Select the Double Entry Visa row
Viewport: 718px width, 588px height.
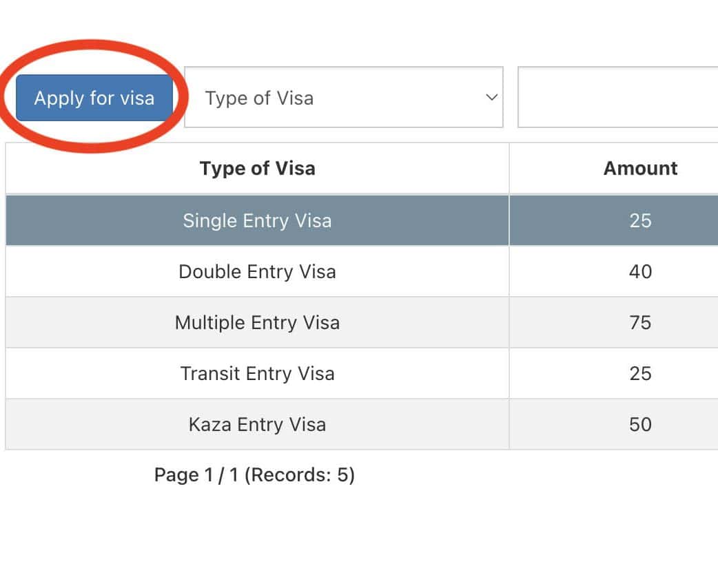[257, 271]
